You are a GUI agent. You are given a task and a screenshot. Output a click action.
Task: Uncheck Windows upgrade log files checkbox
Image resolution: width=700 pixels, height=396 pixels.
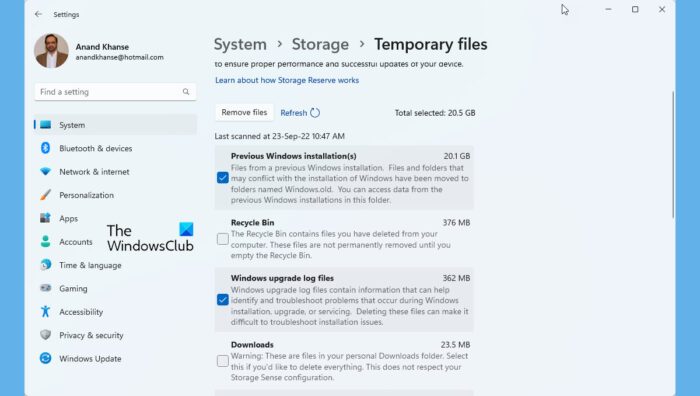pos(223,300)
